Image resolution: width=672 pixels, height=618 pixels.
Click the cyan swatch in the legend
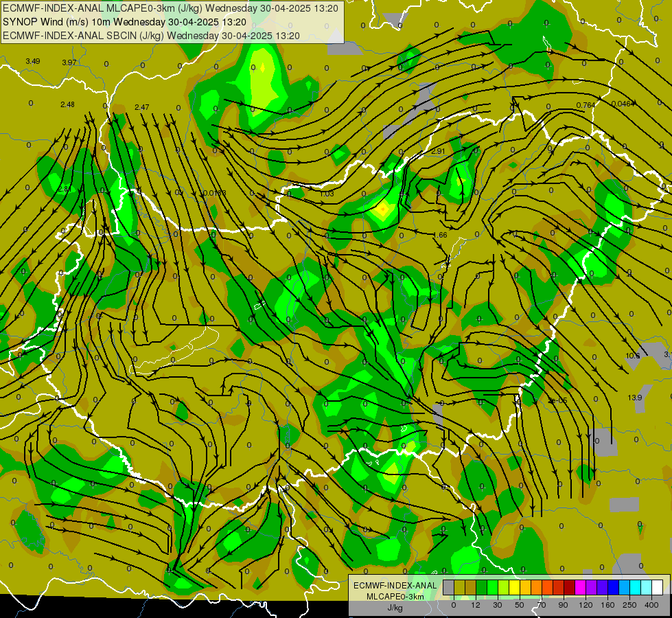click(636, 587)
